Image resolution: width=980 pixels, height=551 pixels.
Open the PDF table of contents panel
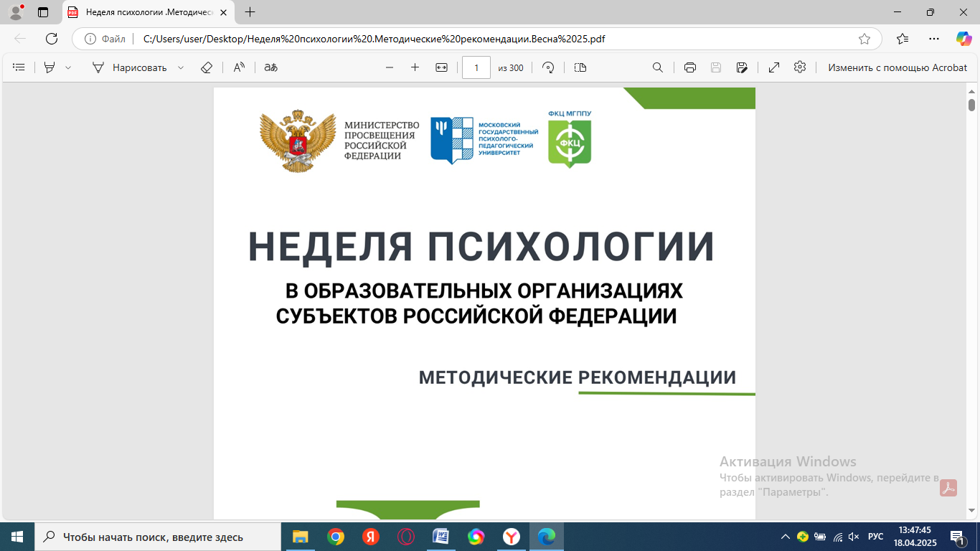click(x=19, y=67)
